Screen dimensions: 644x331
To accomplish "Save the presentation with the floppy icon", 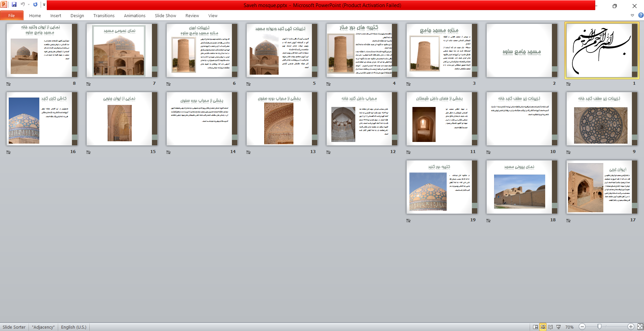I will click(x=14, y=5).
